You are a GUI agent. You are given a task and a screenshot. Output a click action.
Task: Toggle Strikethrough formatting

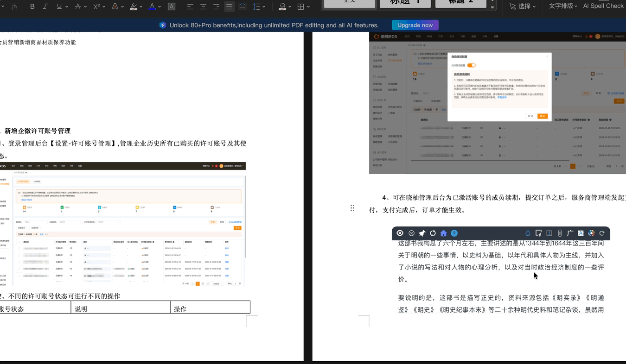point(77,7)
